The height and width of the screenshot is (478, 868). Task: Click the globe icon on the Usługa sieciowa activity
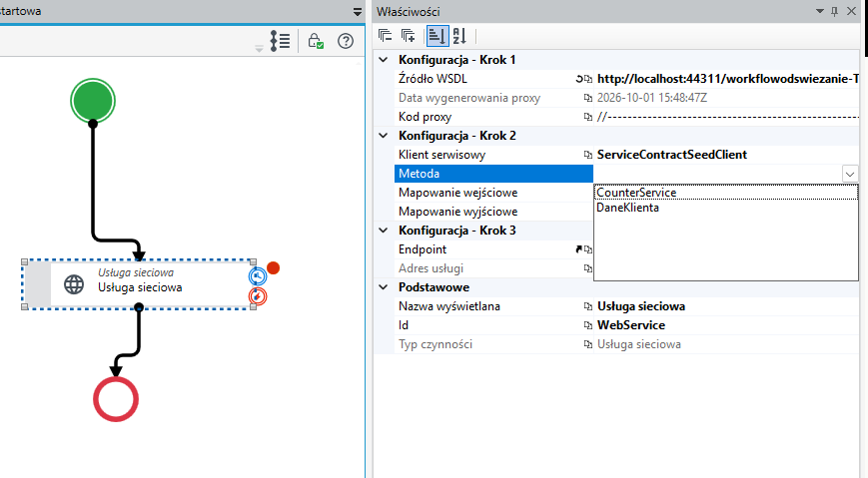pos(74,284)
